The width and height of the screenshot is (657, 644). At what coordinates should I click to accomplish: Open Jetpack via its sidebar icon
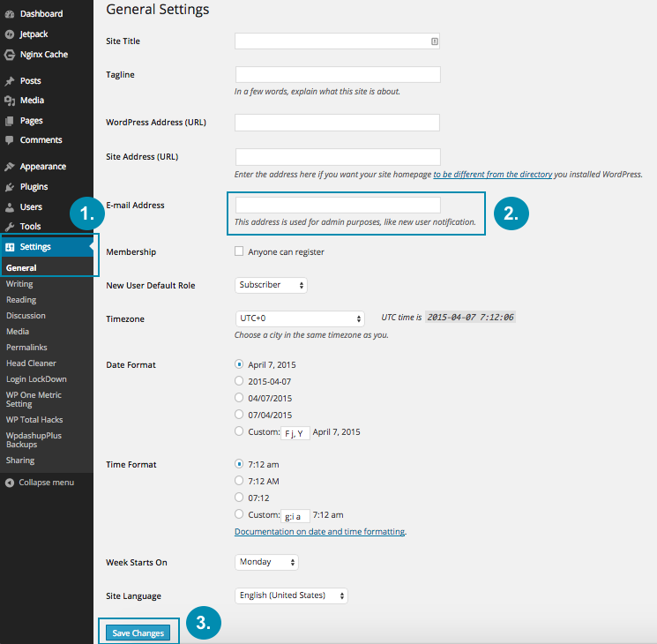pyautogui.click(x=9, y=34)
